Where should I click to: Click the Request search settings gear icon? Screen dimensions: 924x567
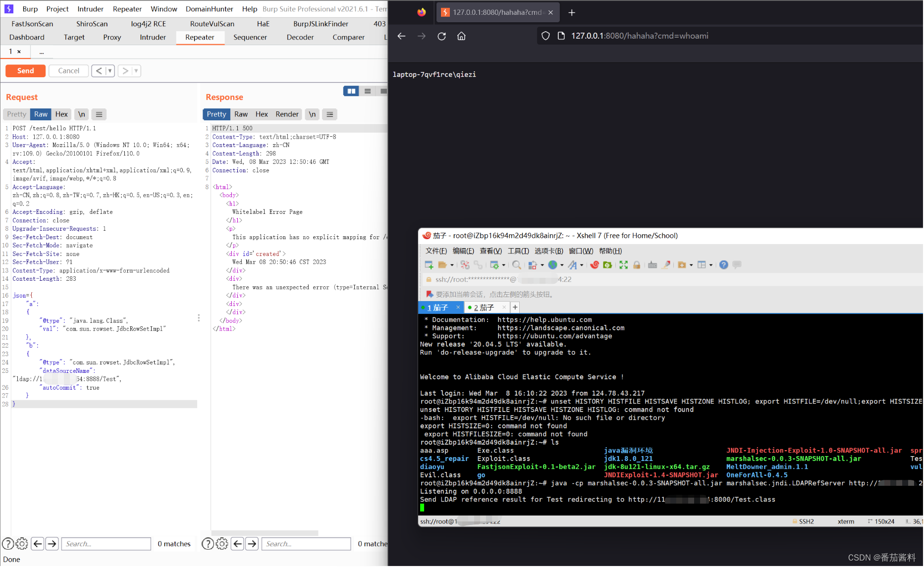click(22, 544)
